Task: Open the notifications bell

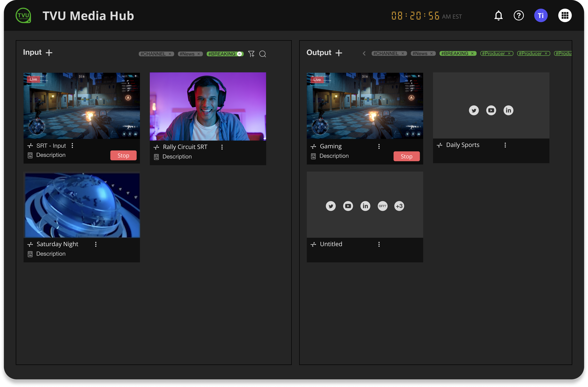Action: pyautogui.click(x=498, y=16)
